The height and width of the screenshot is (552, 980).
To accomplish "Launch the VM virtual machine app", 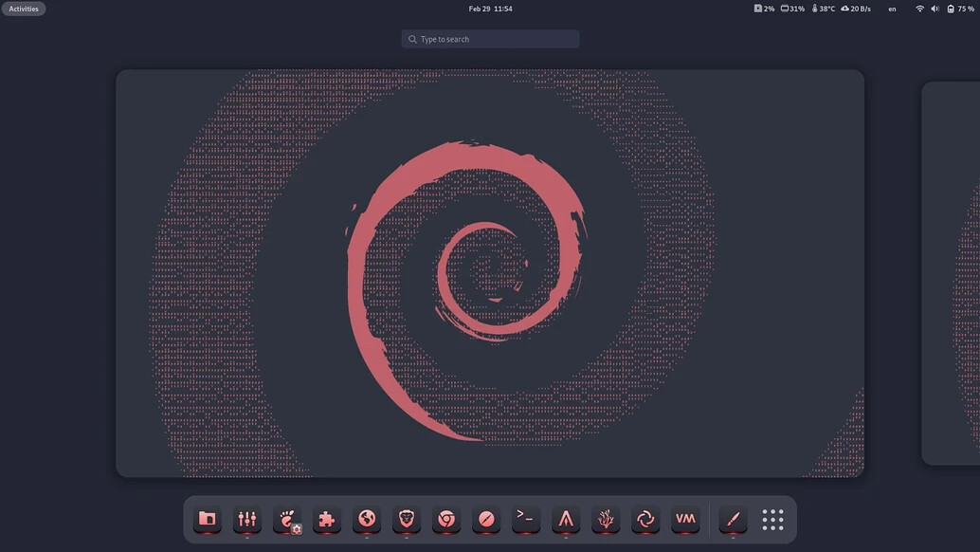I will pos(685,519).
